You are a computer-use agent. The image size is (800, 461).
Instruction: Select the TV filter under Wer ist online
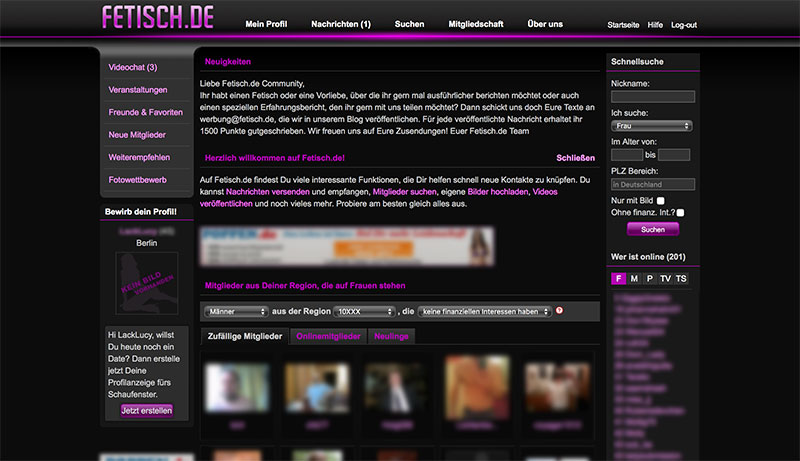click(x=665, y=278)
